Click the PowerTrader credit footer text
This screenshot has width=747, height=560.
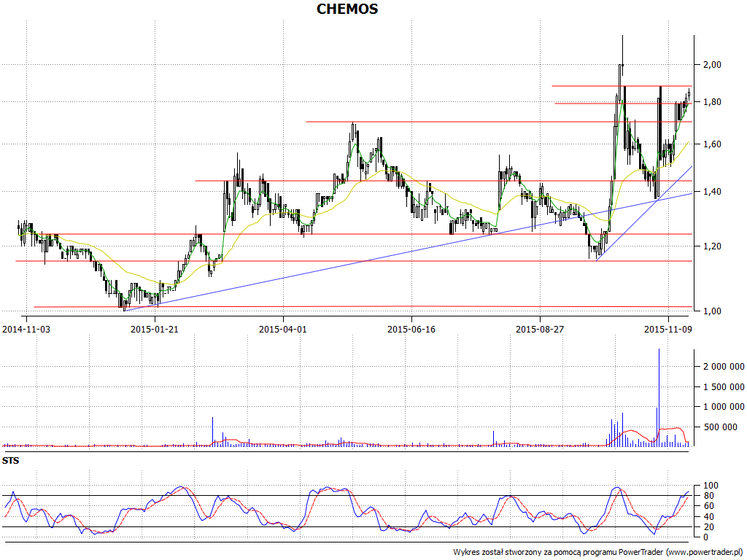point(598,553)
